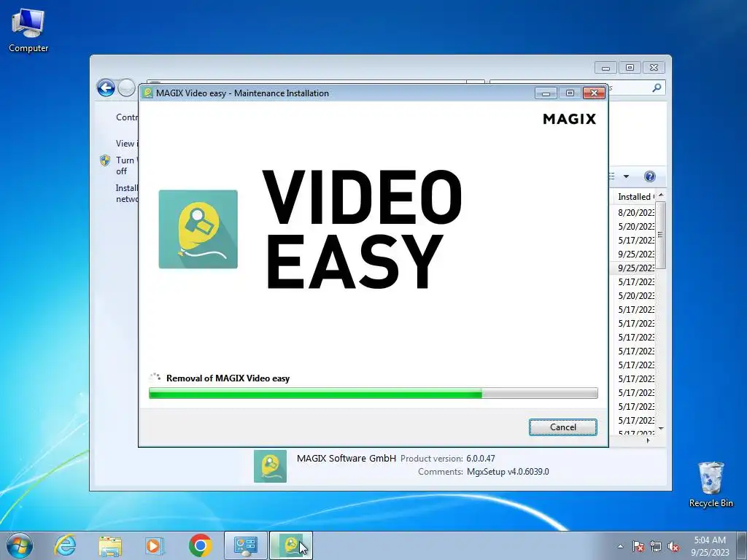Click product version 6.0.0.47 text
Image resolution: width=747 pixels, height=560 pixels.
[x=480, y=459]
